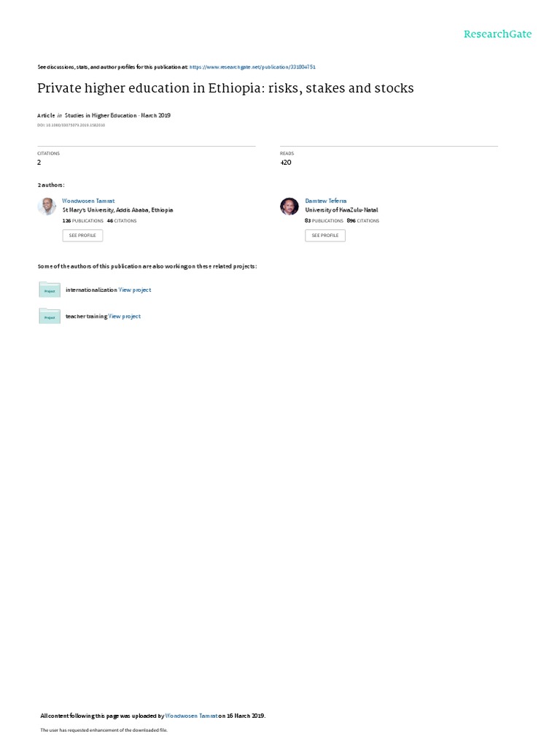The width and height of the screenshot is (560, 747).
Task: Open Damtew Teferra author name link
Action: (x=326, y=201)
